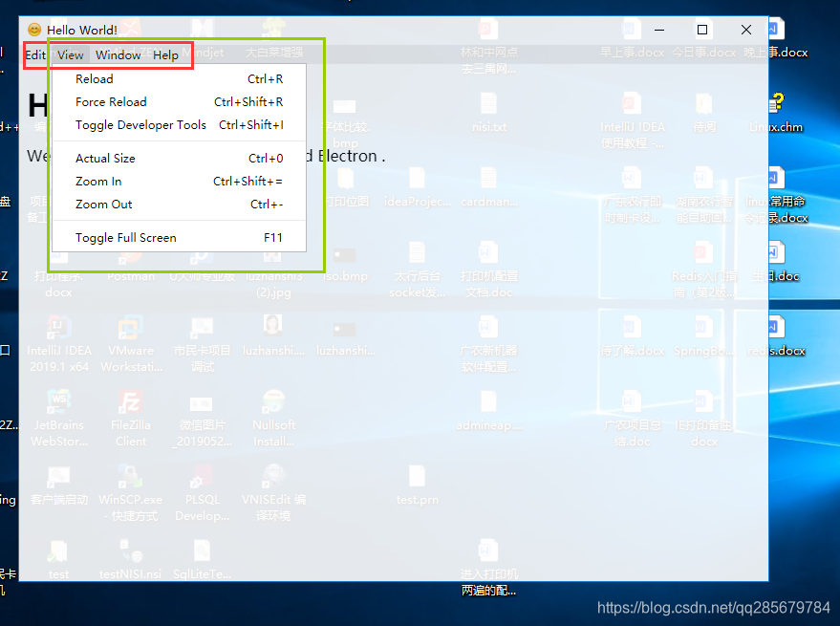840x626 pixels.
Task: Choose Zoom In entry
Action: click(x=179, y=182)
